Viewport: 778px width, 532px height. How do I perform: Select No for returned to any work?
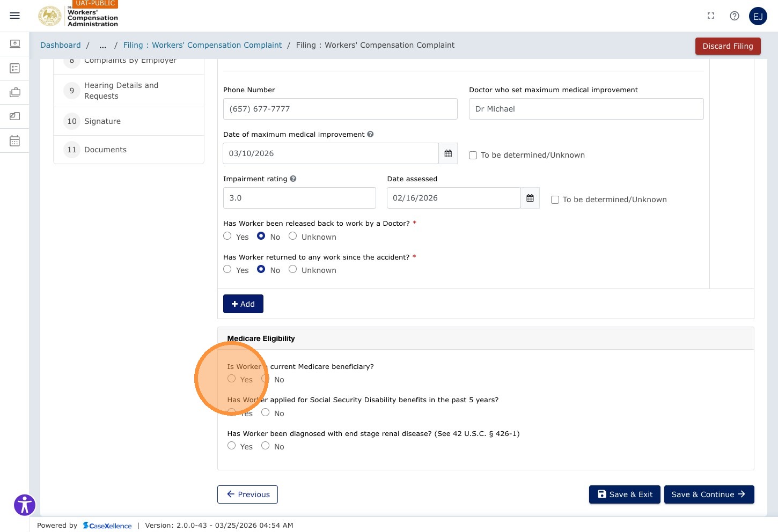[261, 269]
